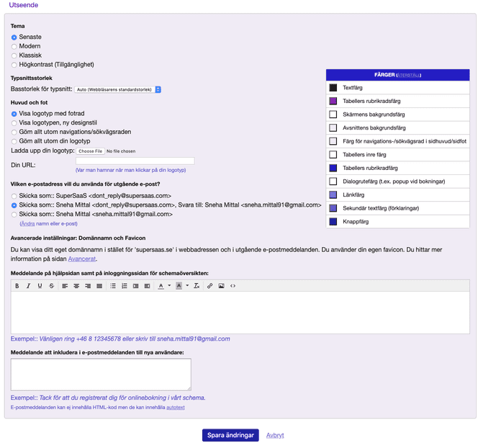The height and width of the screenshot is (448, 483).
Task: Center-align text in editor toolbar
Action: tap(76, 286)
